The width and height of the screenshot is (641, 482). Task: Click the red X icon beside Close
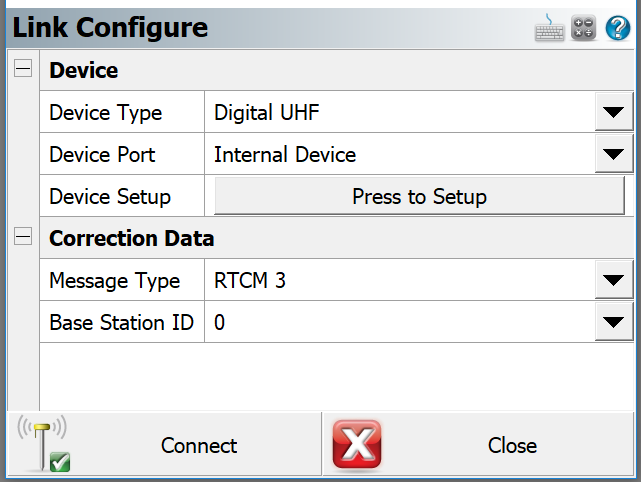click(356, 445)
